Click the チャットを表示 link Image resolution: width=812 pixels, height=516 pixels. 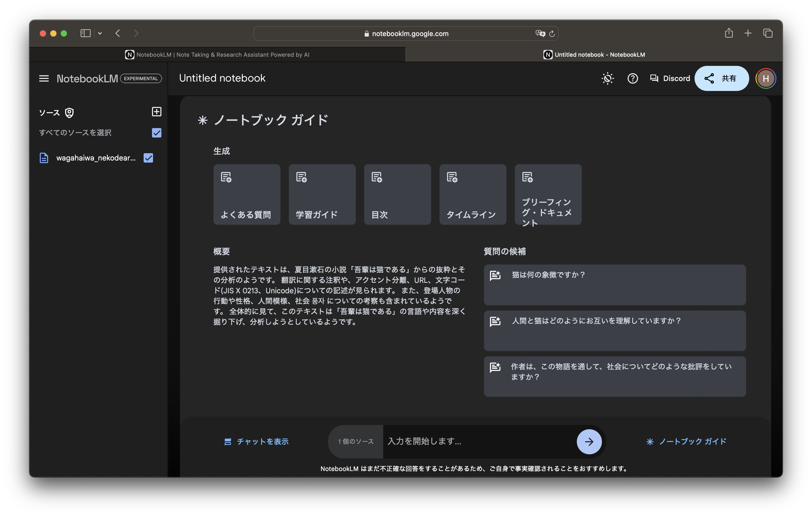256,442
